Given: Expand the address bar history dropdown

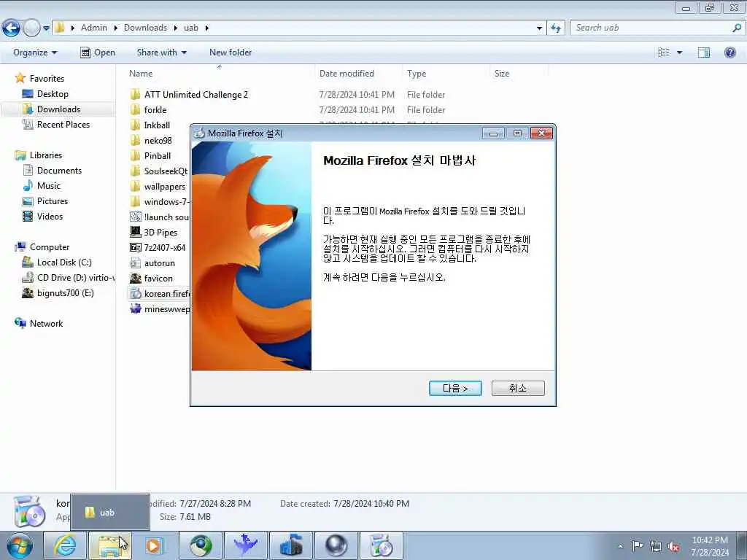Looking at the screenshot, I should (539, 28).
